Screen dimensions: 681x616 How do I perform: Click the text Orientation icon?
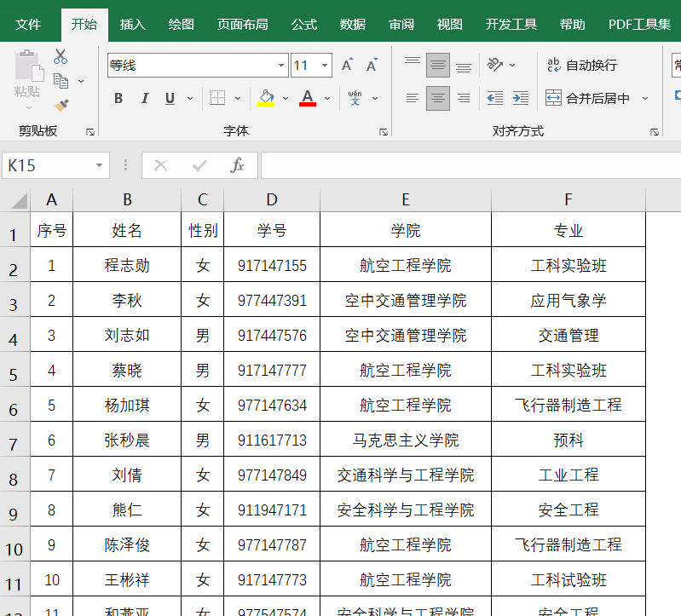[495, 65]
